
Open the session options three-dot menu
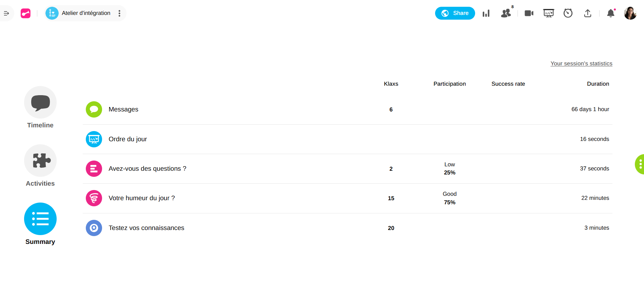[x=119, y=13]
